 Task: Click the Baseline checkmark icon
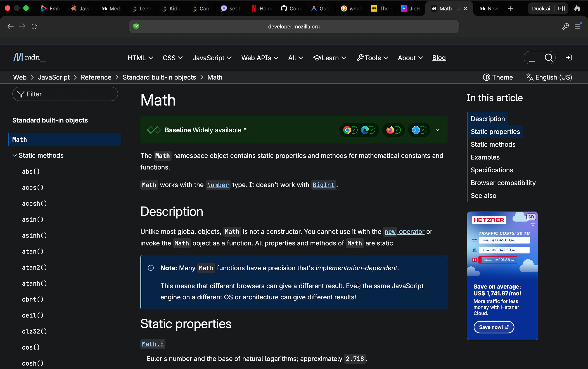click(x=154, y=130)
